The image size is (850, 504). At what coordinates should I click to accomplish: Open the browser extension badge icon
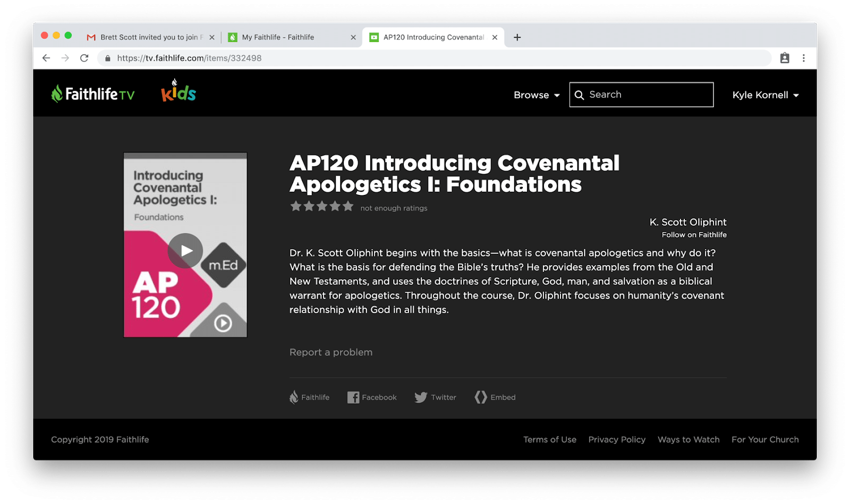coord(785,58)
